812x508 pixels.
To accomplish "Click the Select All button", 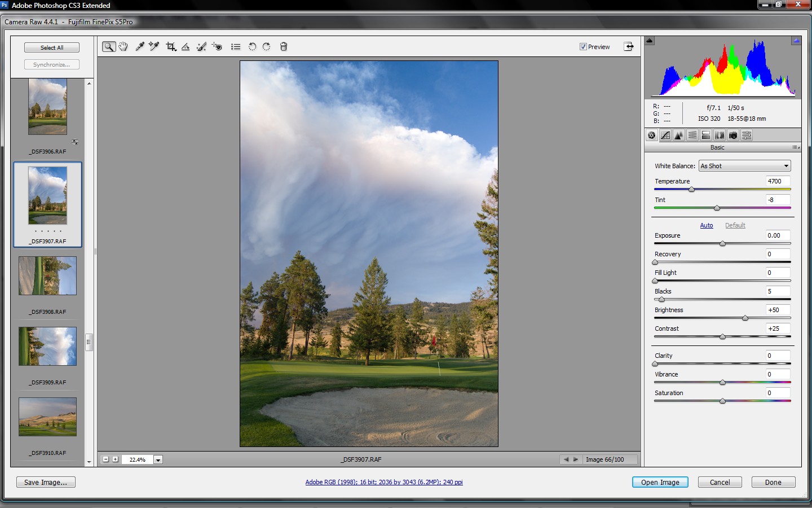I will [52, 48].
